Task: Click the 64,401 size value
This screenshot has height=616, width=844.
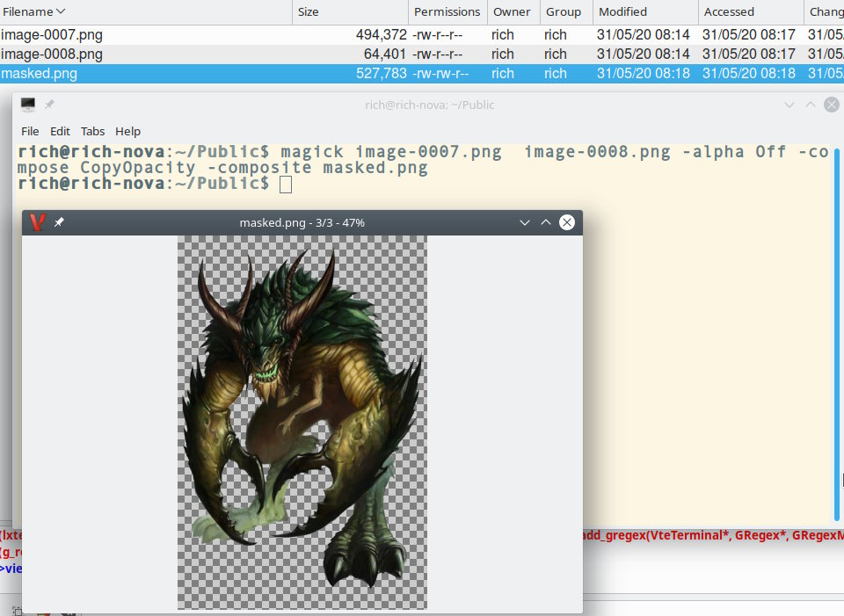Action: [x=385, y=54]
